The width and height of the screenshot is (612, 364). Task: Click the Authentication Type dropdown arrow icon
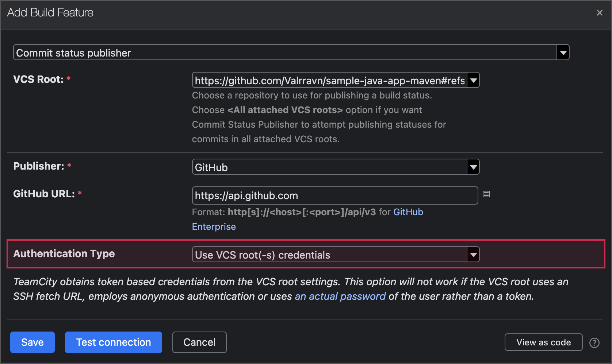point(473,254)
